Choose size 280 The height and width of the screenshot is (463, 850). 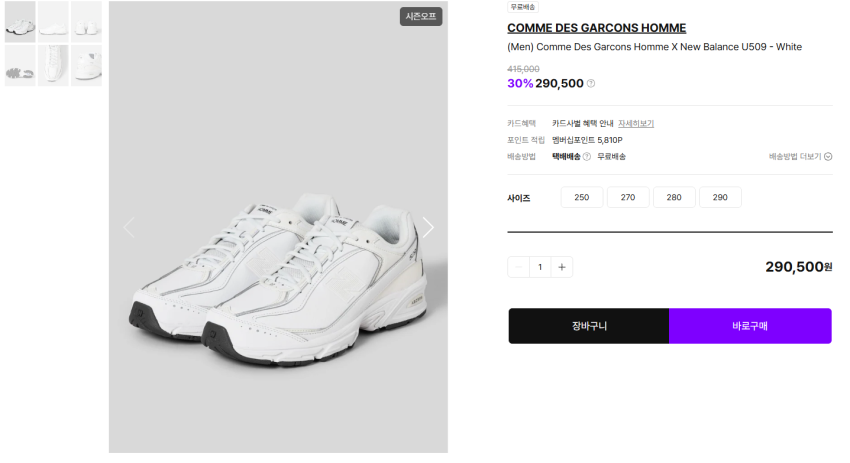coord(674,198)
